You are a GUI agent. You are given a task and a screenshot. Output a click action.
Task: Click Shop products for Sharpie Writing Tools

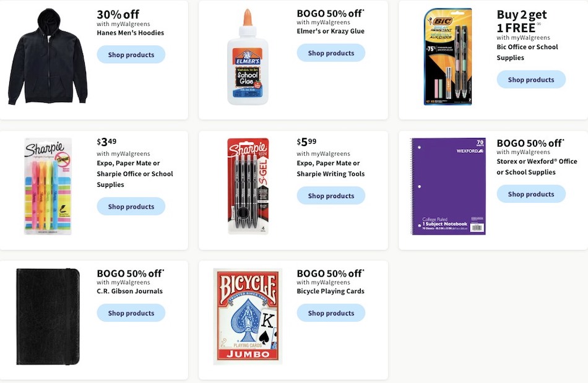(331, 196)
